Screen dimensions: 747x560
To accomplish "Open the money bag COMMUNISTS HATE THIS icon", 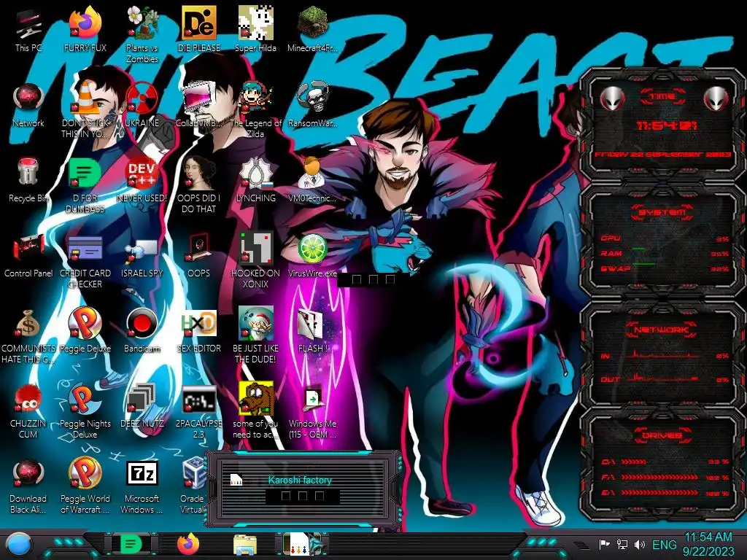I will [28, 335].
